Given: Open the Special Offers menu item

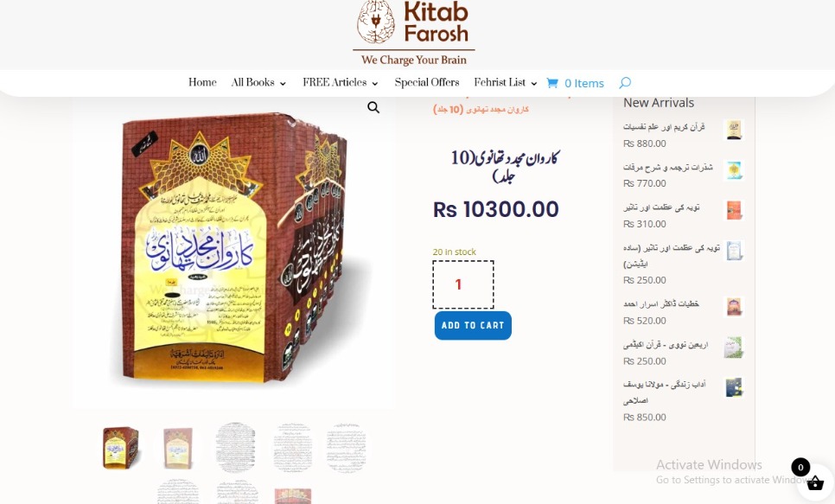Looking at the screenshot, I should click(x=426, y=83).
